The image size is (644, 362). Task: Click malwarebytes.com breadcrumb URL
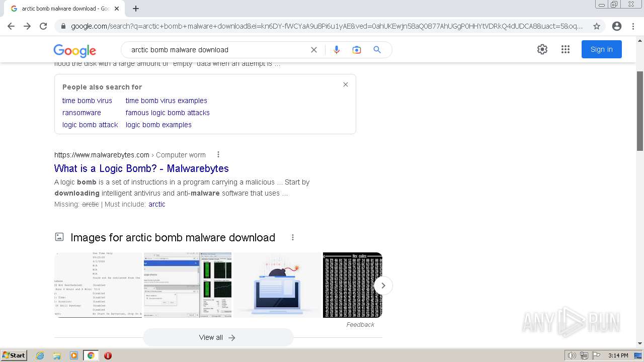102,155
